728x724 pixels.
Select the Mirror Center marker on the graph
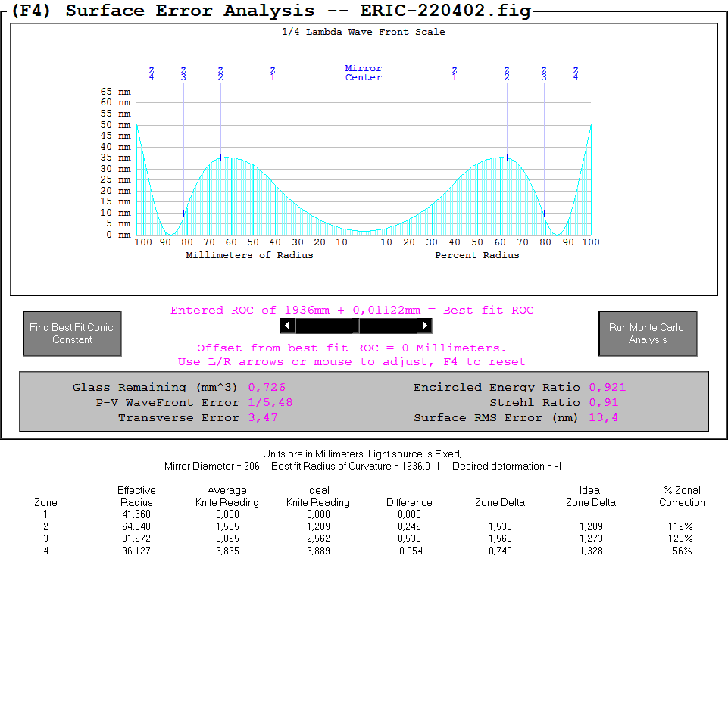[x=364, y=73]
